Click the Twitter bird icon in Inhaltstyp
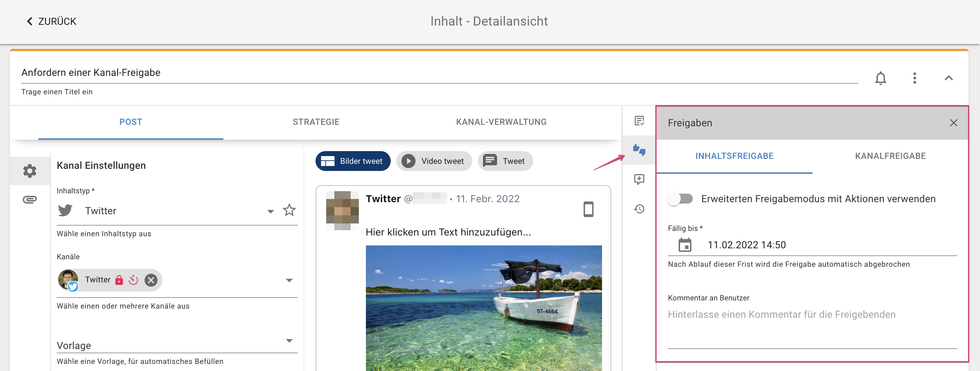 point(65,210)
